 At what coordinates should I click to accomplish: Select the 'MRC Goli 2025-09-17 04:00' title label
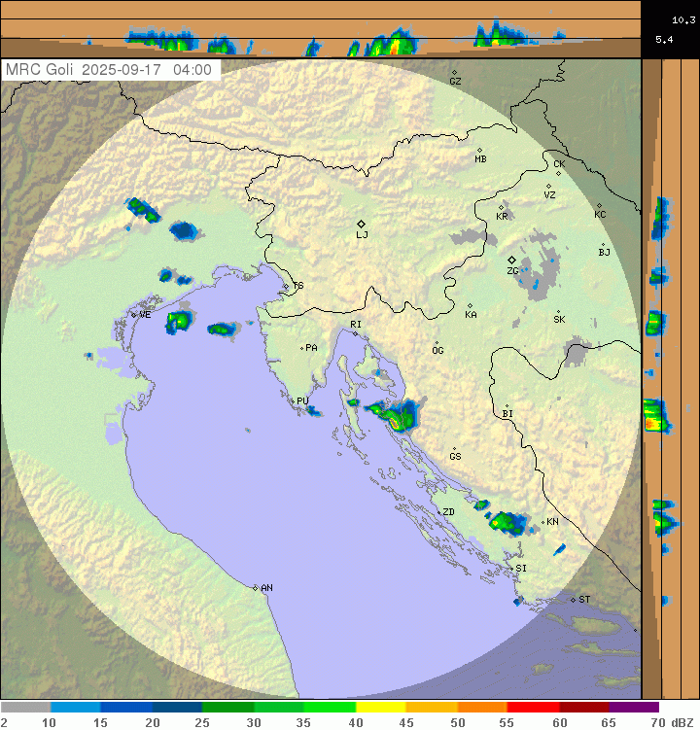point(109,70)
